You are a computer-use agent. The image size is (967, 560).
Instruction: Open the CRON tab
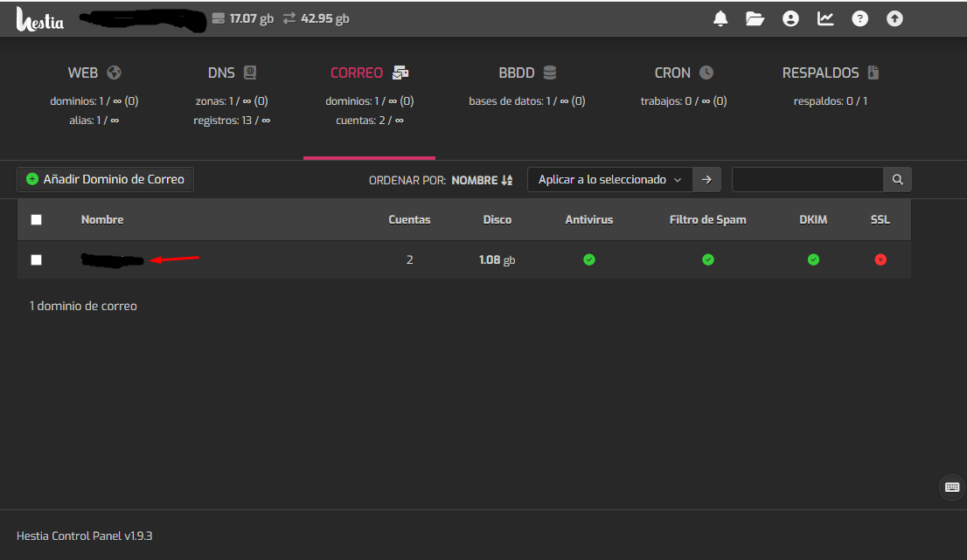[683, 73]
